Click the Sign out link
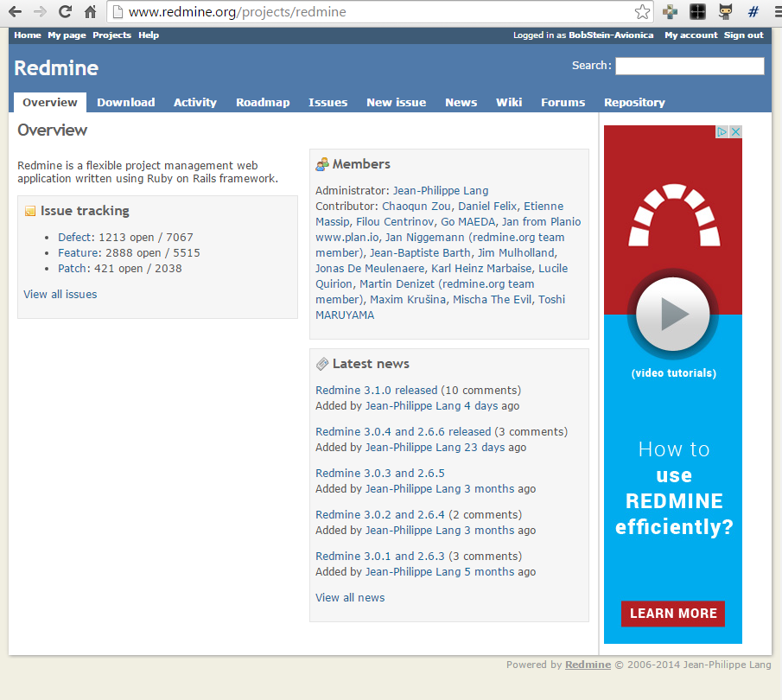The image size is (782, 700). click(744, 35)
